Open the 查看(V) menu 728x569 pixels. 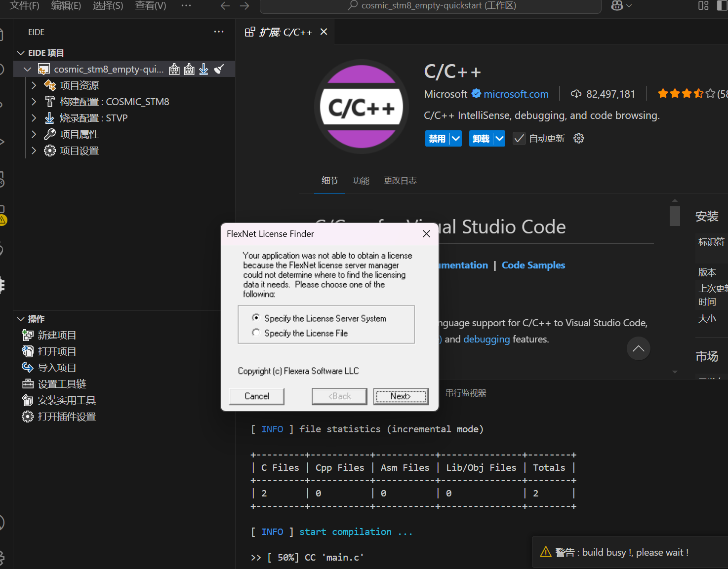[x=151, y=5]
